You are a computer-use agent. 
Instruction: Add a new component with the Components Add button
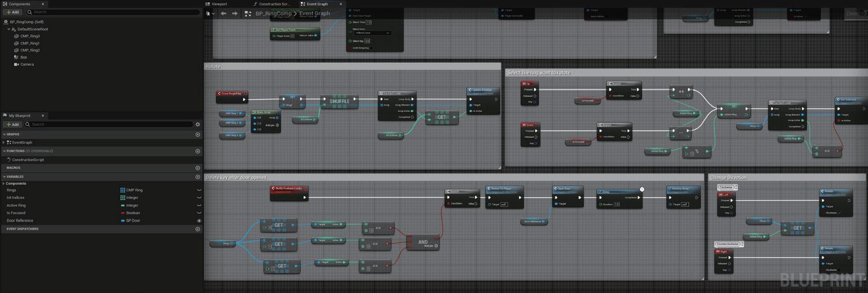(12, 12)
